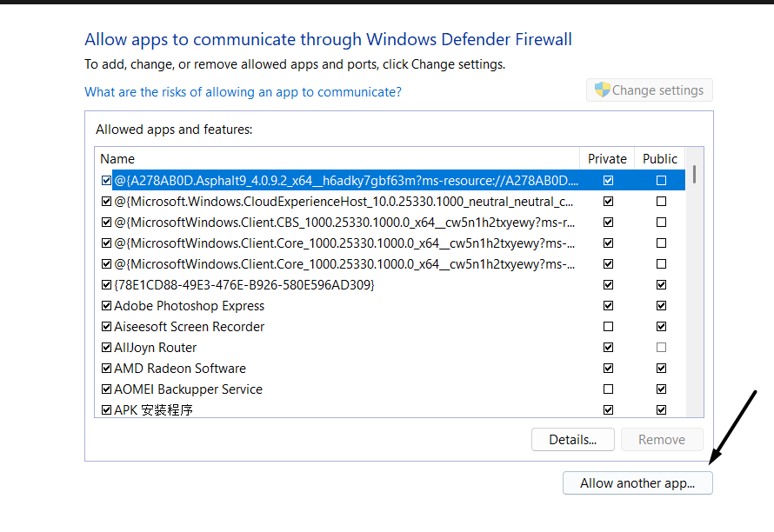Screen dimensions: 774x532
Task: Select the AllJoyn Router list entry
Action: click(x=156, y=348)
